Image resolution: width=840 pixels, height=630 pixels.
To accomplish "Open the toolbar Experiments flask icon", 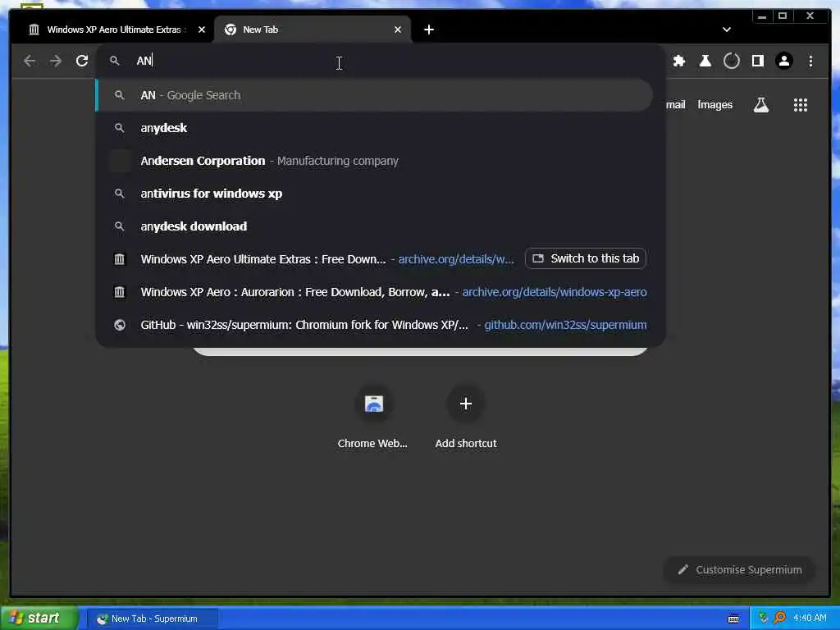I will [705, 61].
